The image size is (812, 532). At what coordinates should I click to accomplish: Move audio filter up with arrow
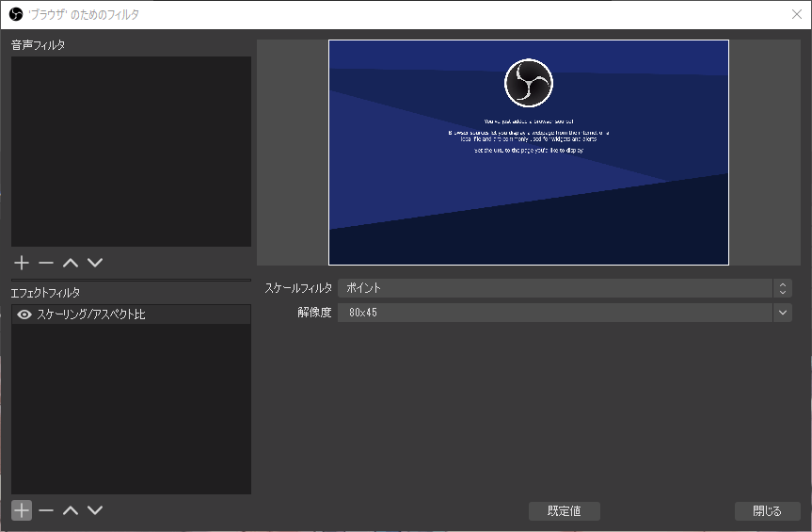click(71, 263)
